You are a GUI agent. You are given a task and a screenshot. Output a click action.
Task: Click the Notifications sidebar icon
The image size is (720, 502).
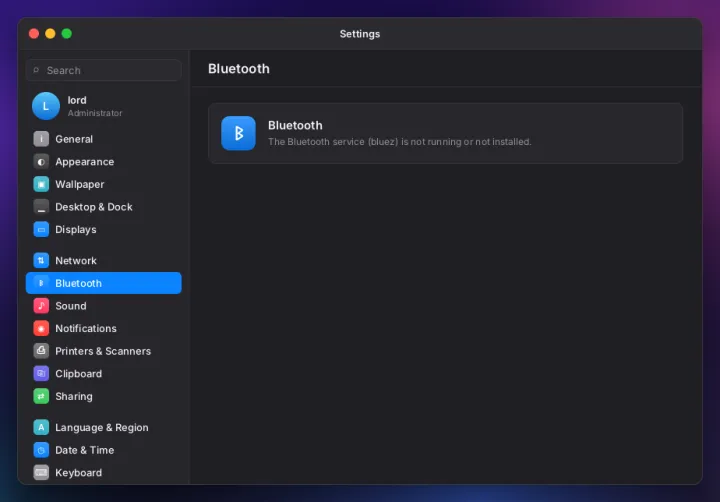(41, 328)
